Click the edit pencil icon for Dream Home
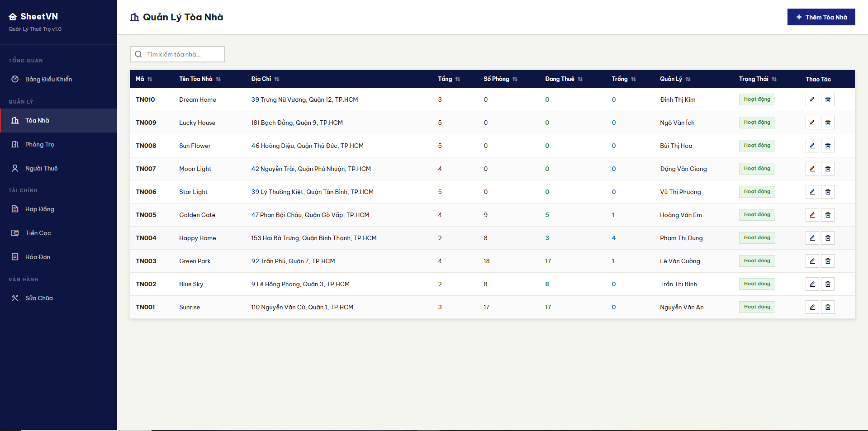This screenshot has width=868, height=431. [x=812, y=99]
